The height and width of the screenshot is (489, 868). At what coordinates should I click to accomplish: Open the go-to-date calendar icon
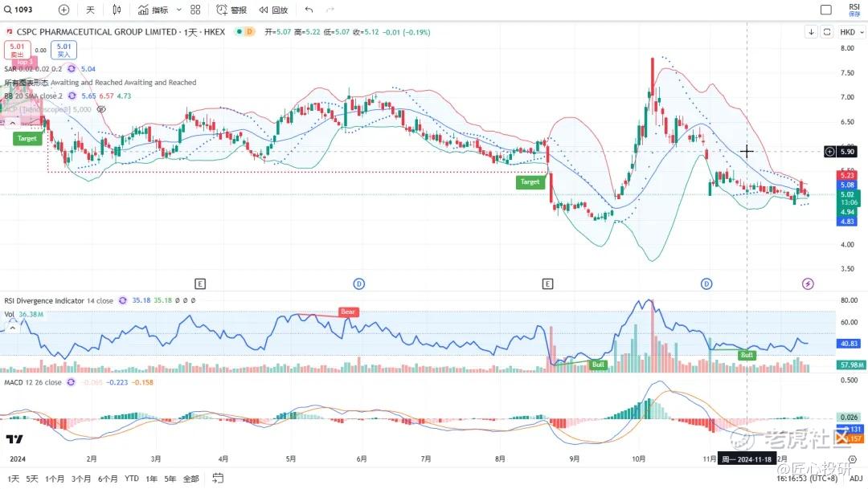[218, 479]
